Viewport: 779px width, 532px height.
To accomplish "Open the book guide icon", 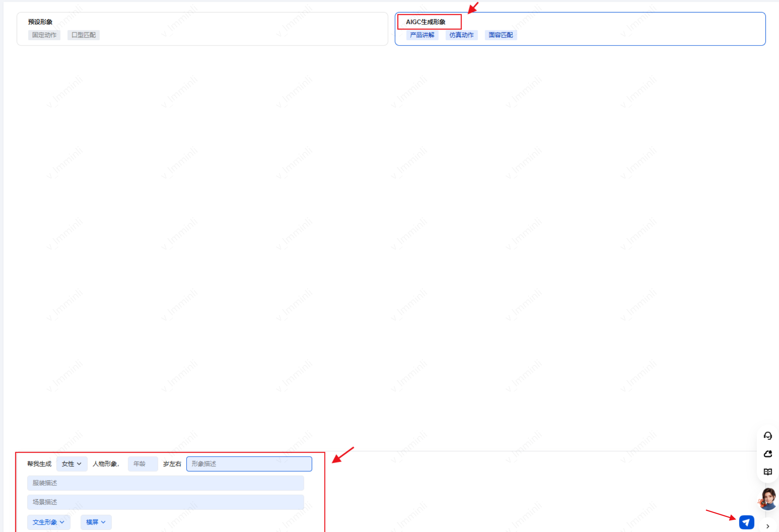I will (x=768, y=472).
